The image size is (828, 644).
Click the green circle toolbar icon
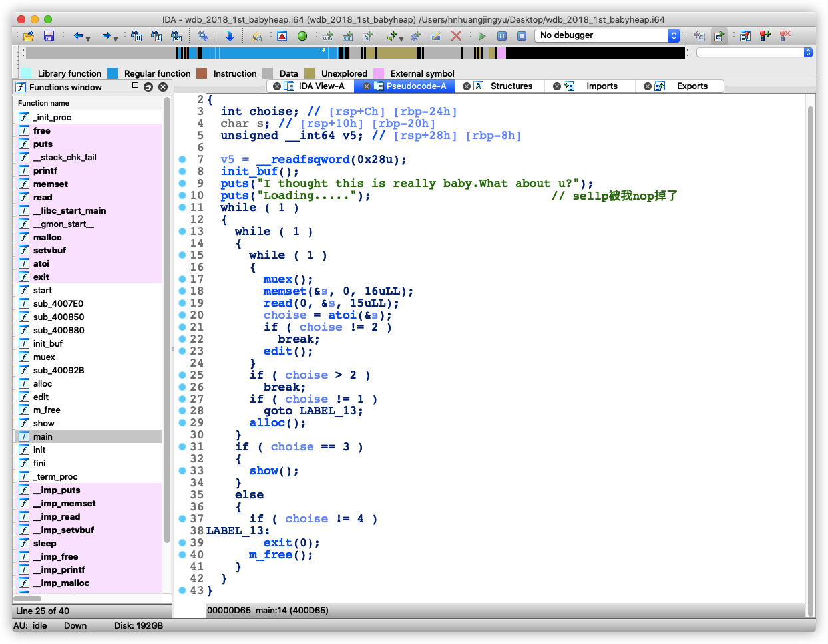tap(302, 36)
